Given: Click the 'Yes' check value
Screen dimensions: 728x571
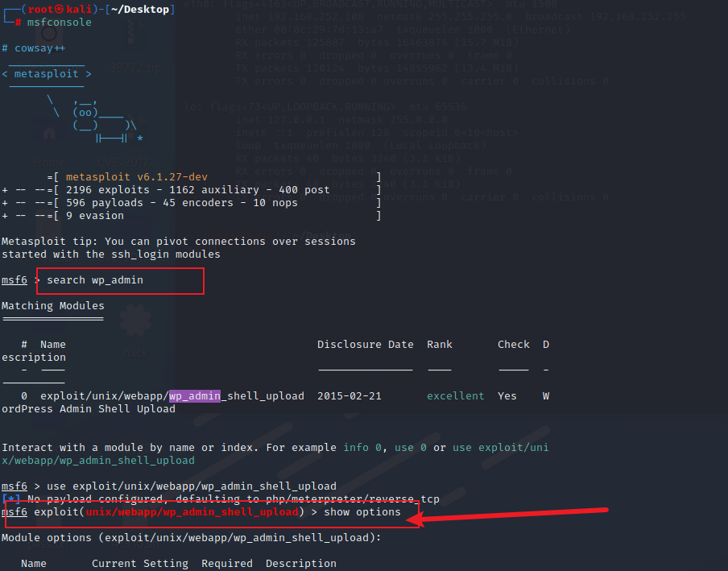Looking at the screenshot, I should click(x=507, y=396).
